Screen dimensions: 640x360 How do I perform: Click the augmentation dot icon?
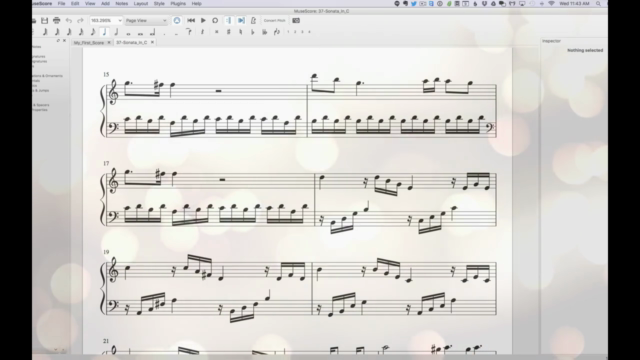164,33
